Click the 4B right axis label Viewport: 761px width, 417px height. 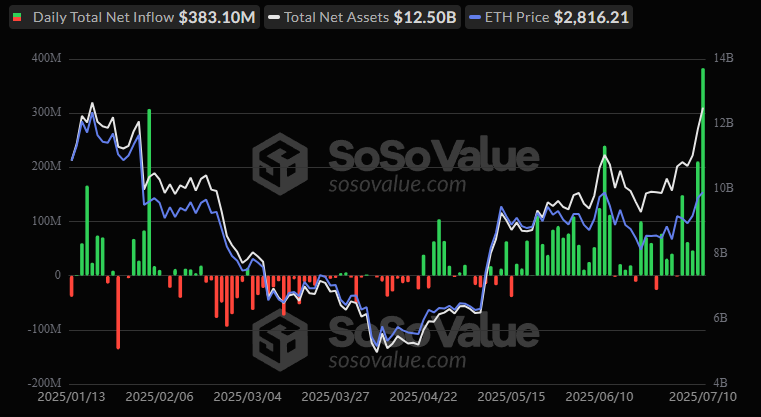(x=723, y=383)
